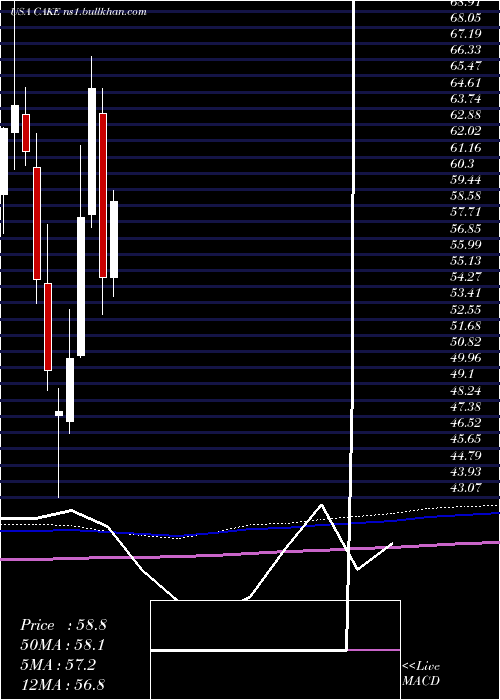Click the 45.65 price axis label
Viewport: 500px width, 700px height.
point(466,439)
